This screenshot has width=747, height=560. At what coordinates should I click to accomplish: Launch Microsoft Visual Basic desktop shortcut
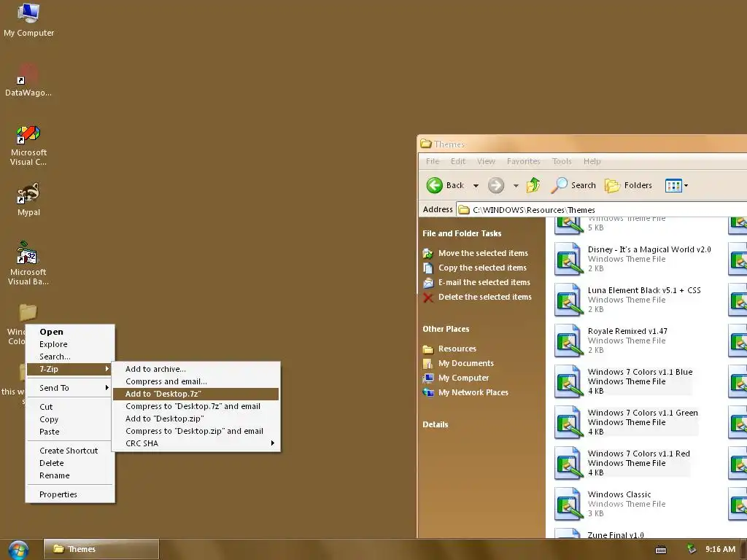28,263
